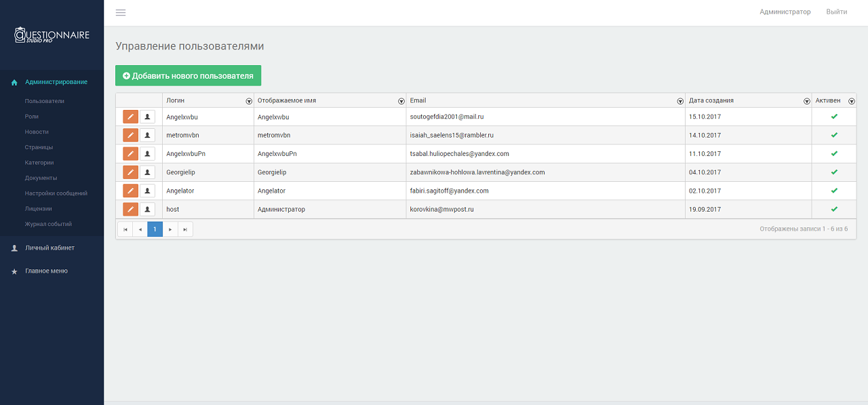Click user icon for Georgielip row
The height and width of the screenshot is (405, 868).
tap(147, 172)
